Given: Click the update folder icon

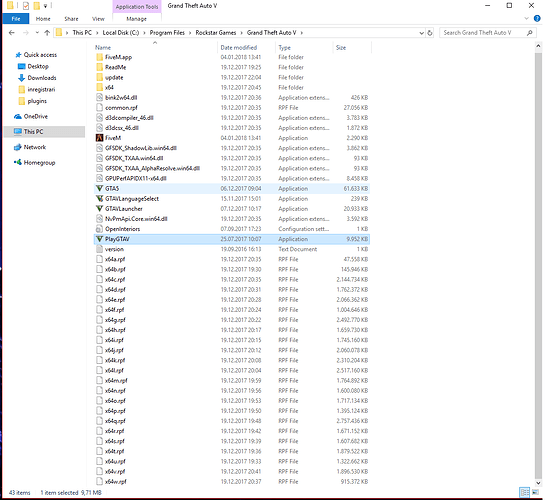Looking at the screenshot, I should tap(100, 77).
